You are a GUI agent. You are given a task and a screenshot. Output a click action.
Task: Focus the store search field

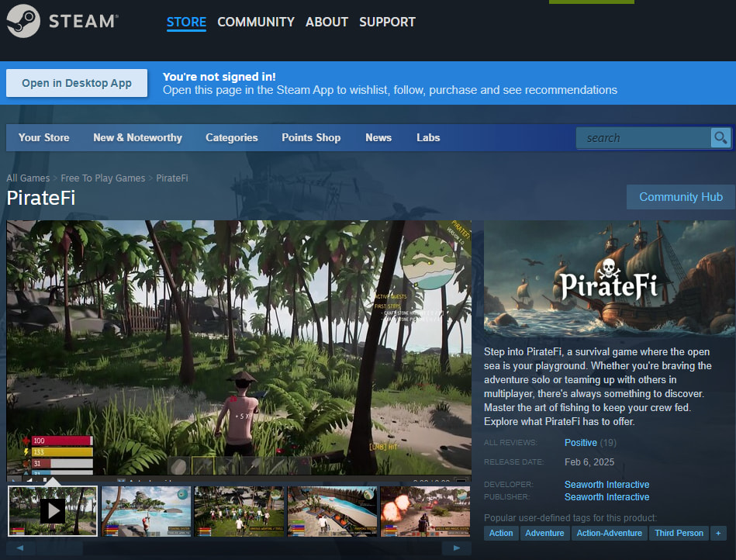[x=644, y=137]
